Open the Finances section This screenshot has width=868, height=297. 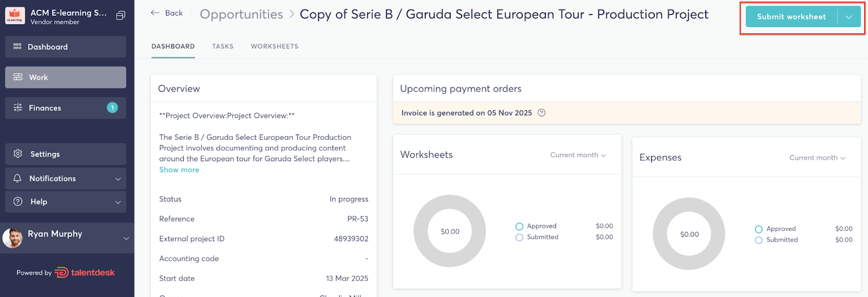click(x=45, y=108)
